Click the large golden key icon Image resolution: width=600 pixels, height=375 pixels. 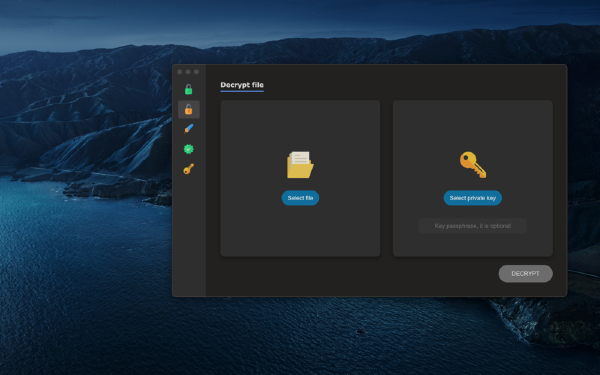(473, 165)
